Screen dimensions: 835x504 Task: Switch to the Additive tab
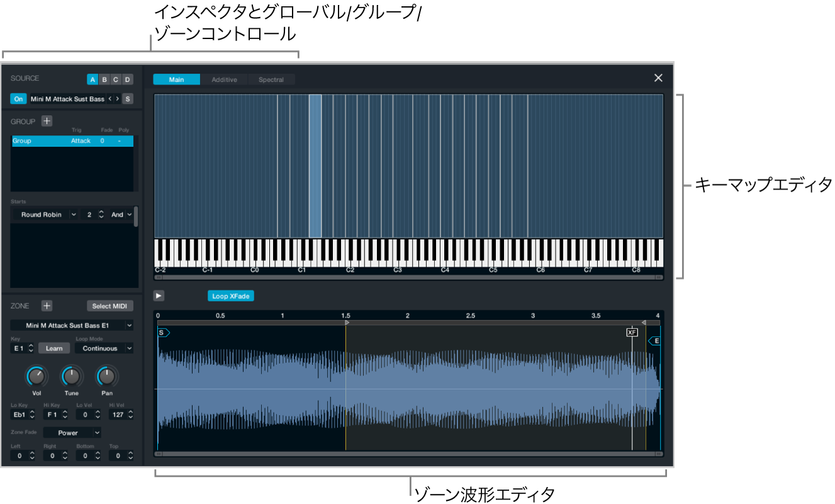point(224,79)
